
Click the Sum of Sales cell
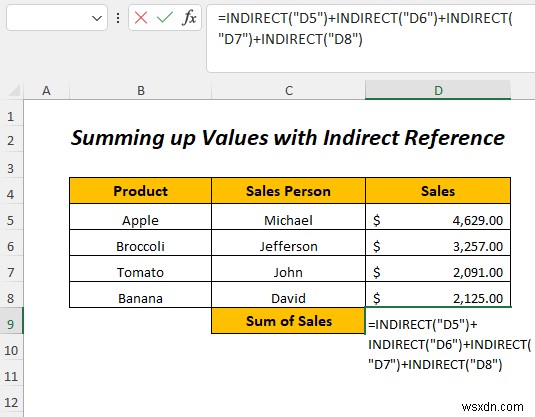pyautogui.click(x=288, y=321)
